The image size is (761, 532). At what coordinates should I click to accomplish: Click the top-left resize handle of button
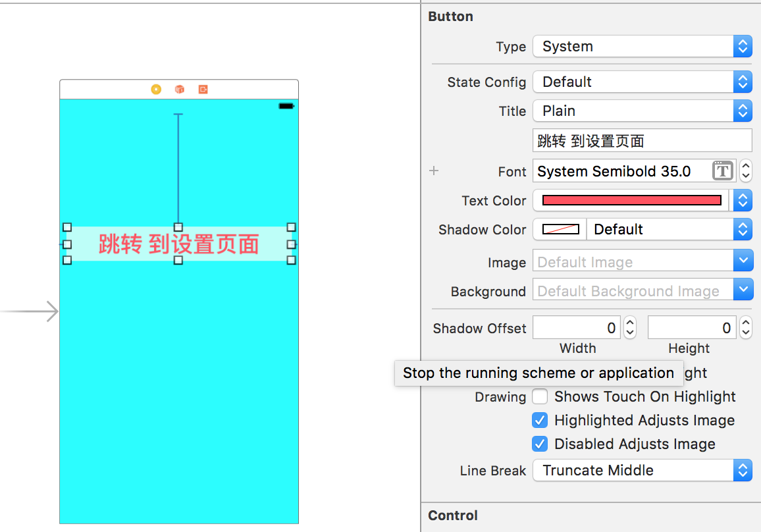pyautogui.click(x=67, y=227)
